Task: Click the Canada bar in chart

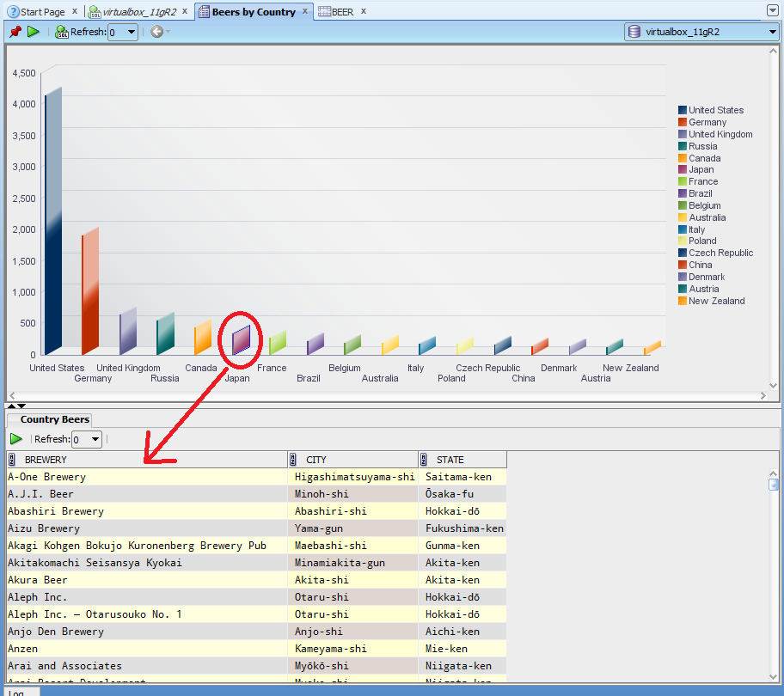Action: point(203,337)
